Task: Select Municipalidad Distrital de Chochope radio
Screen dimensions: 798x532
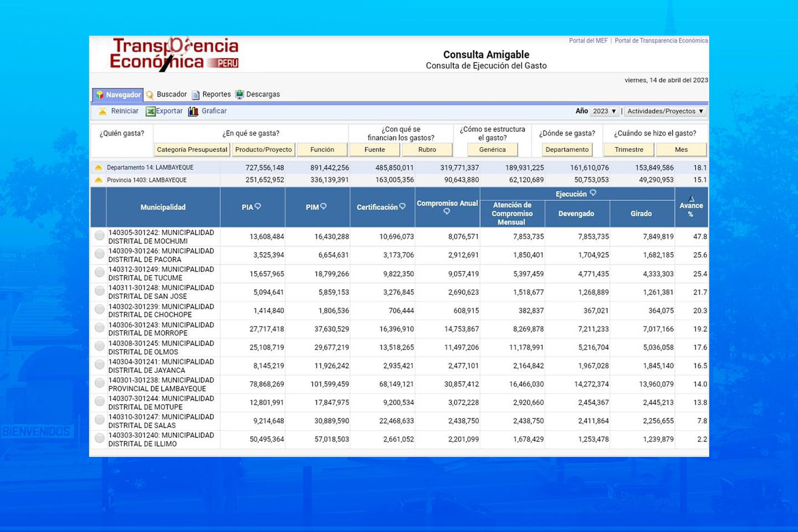Action: click(100, 309)
